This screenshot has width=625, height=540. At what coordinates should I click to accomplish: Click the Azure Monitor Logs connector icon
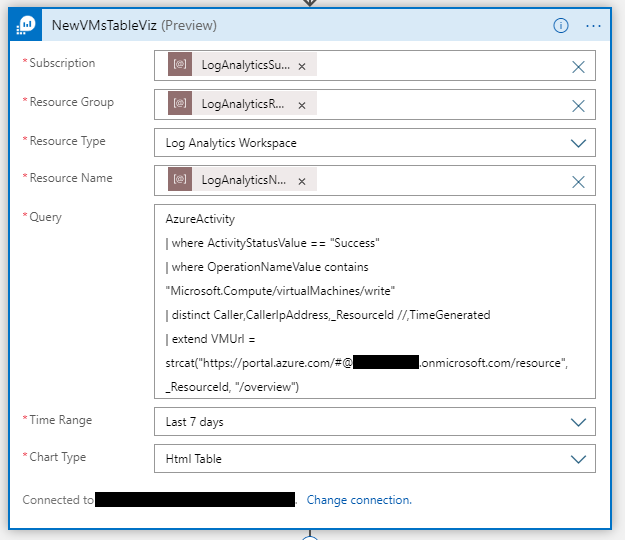tap(26, 25)
